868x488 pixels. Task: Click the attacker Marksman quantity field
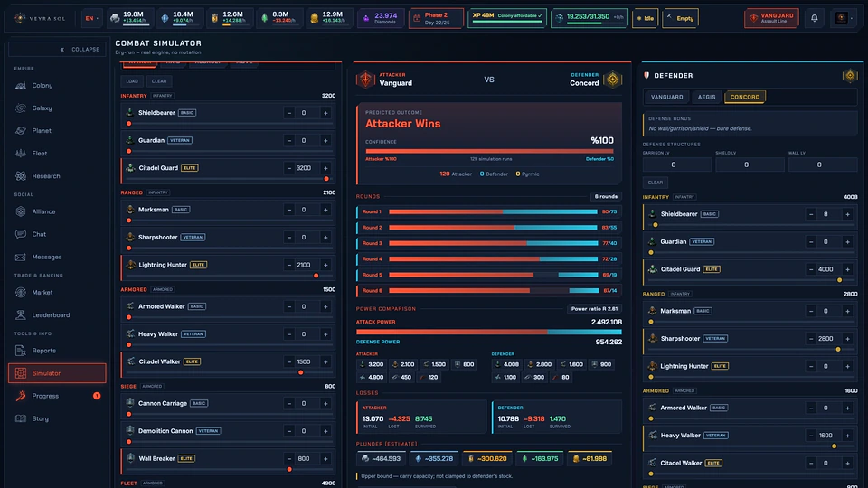(304, 210)
